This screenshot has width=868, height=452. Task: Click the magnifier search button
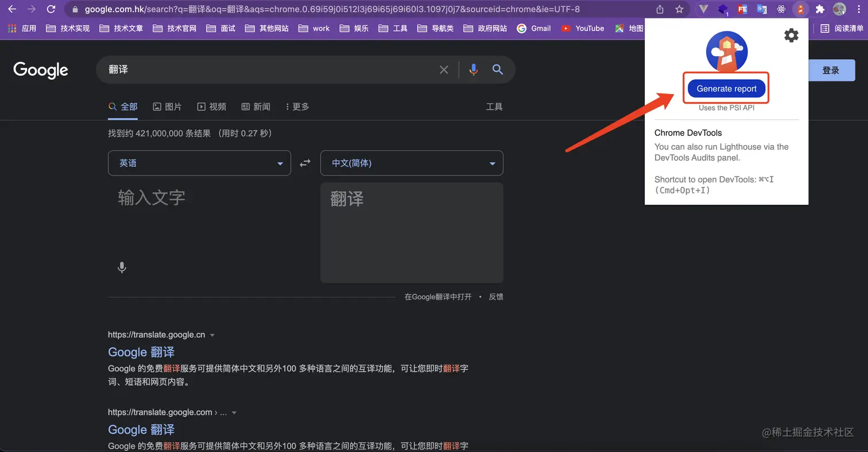click(x=498, y=69)
